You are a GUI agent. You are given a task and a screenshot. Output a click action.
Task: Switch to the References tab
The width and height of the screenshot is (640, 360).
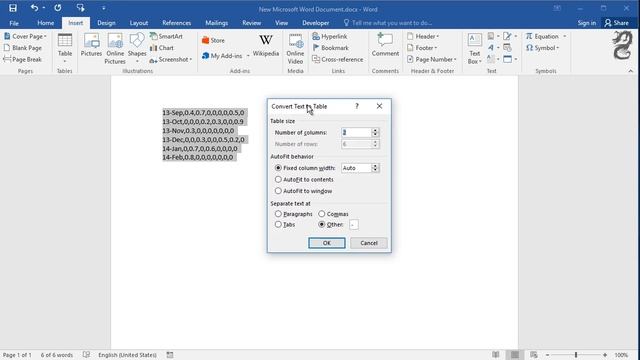click(x=176, y=23)
